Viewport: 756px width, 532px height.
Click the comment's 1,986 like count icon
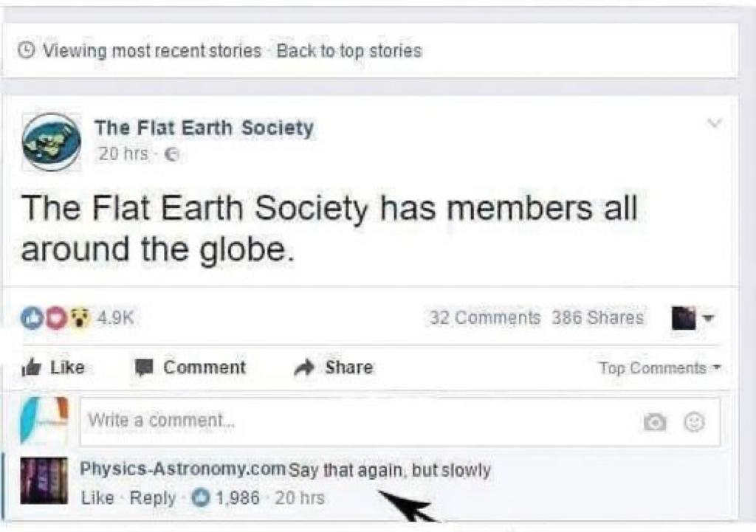pyautogui.click(x=201, y=498)
